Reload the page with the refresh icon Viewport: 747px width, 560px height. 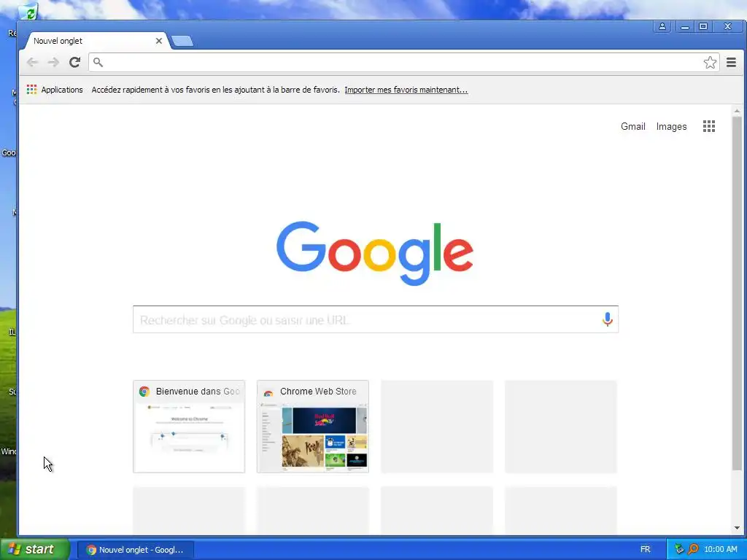74,62
